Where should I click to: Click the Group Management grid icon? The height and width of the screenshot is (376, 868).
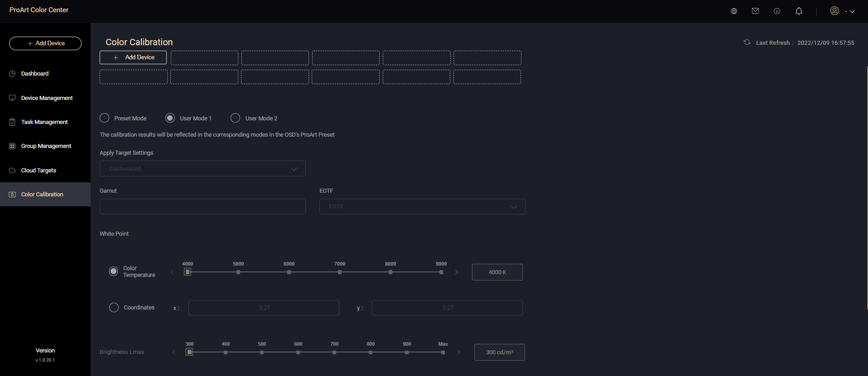[x=12, y=146]
